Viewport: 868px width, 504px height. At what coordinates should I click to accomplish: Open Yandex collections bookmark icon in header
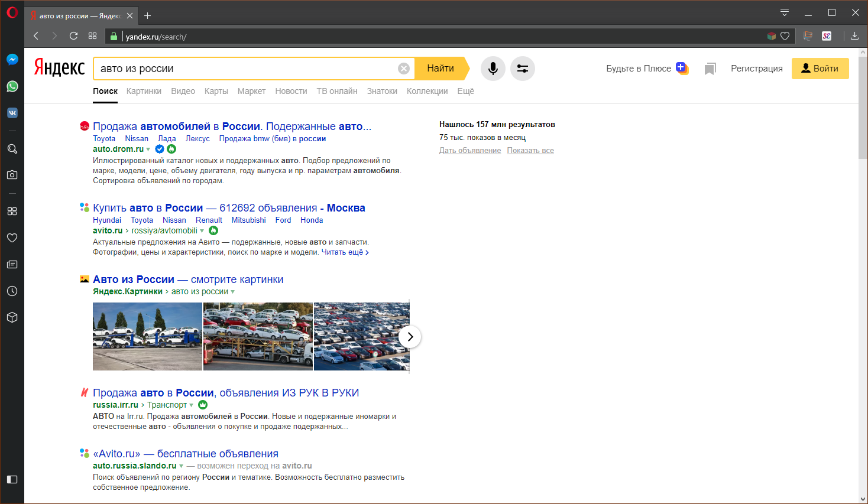tap(710, 69)
